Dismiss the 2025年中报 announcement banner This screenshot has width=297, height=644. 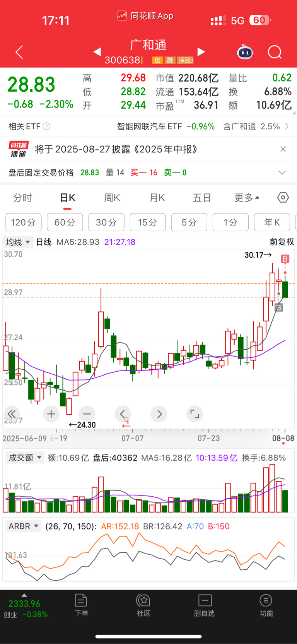283,149
